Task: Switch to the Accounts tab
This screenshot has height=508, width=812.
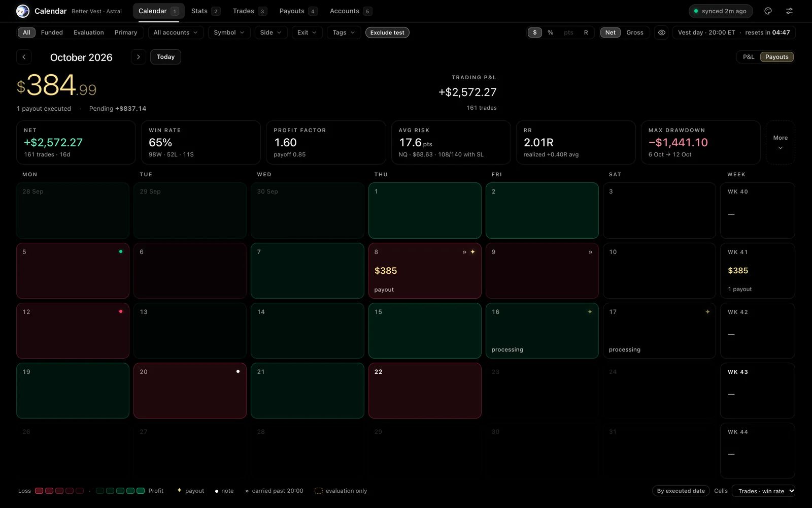Action: [351, 11]
